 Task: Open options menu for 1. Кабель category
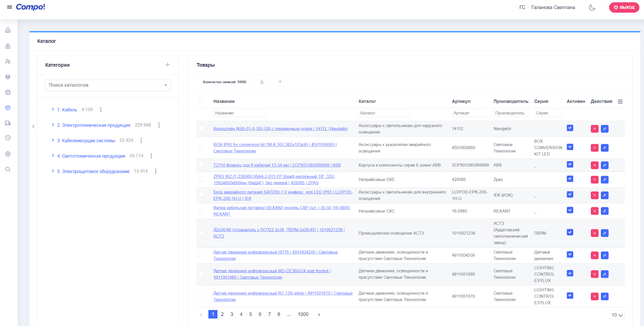click(101, 110)
